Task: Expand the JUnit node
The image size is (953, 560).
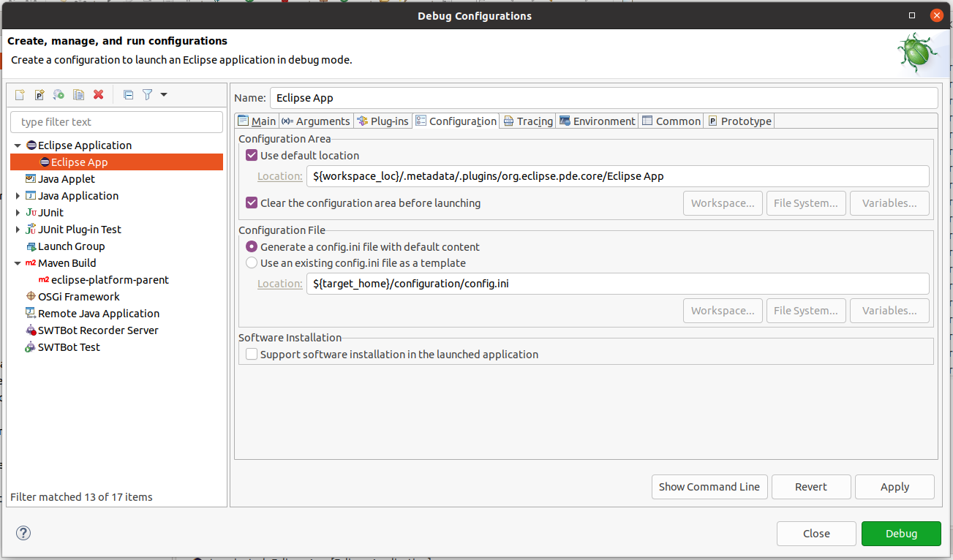Action: [18, 213]
